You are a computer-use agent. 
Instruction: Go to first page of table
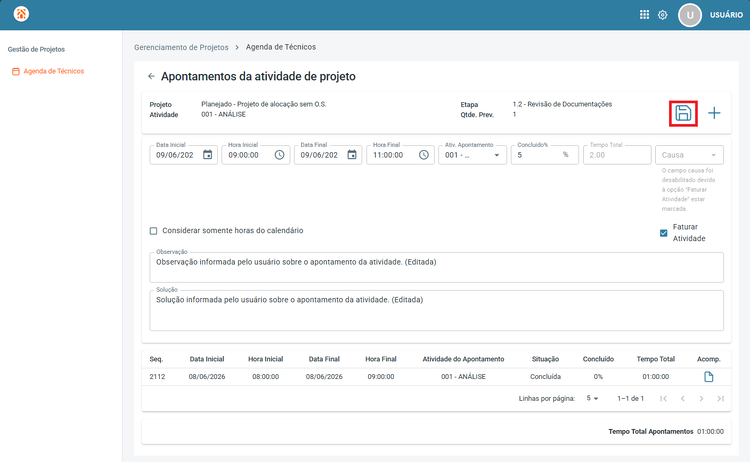coord(663,398)
